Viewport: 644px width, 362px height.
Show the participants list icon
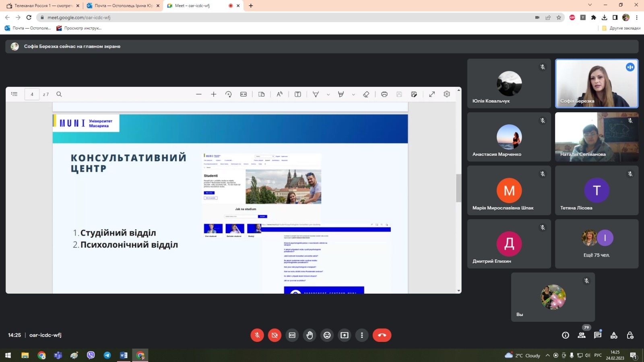(x=582, y=335)
